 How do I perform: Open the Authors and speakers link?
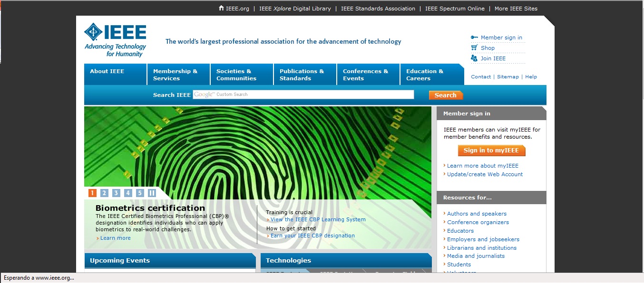point(477,214)
